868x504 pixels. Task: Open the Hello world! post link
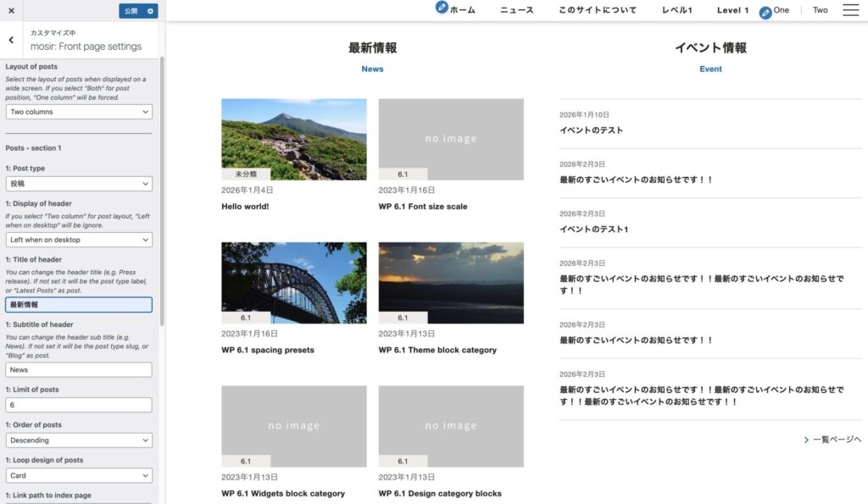[244, 207]
